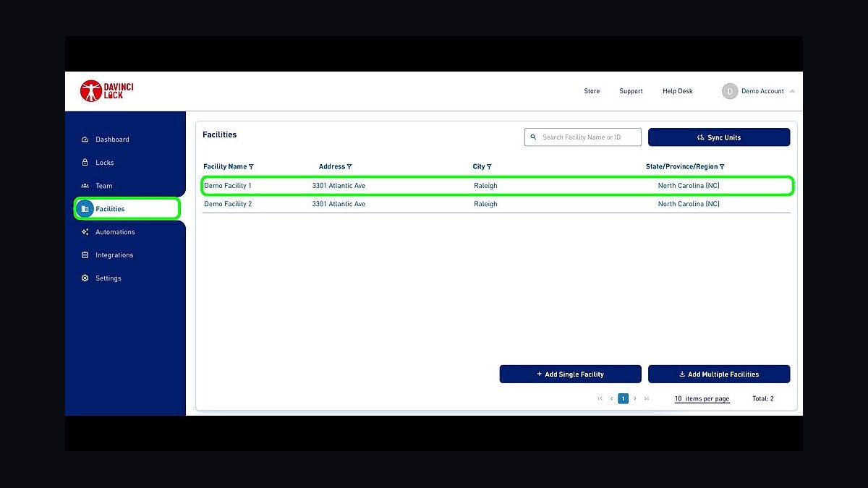868x488 pixels.
Task: Filter by Facility Name column icon
Action: (251, 167)
